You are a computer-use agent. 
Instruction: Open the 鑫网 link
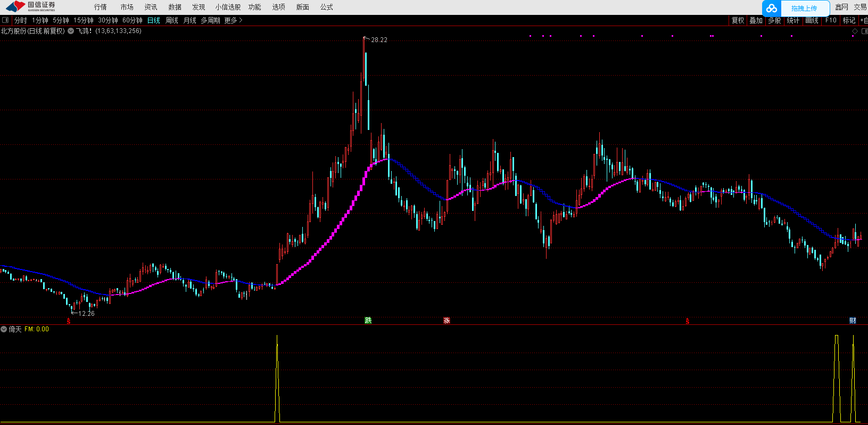(841, 7)
